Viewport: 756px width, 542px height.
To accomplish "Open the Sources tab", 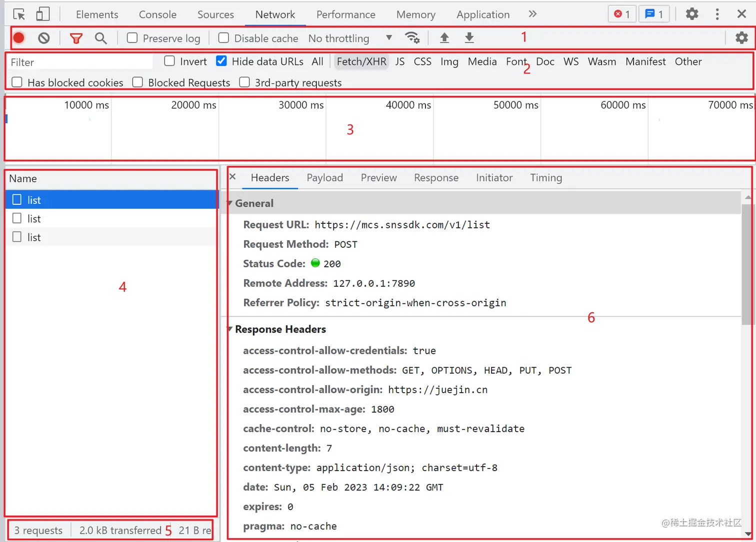I will click(x=215, y=14).
